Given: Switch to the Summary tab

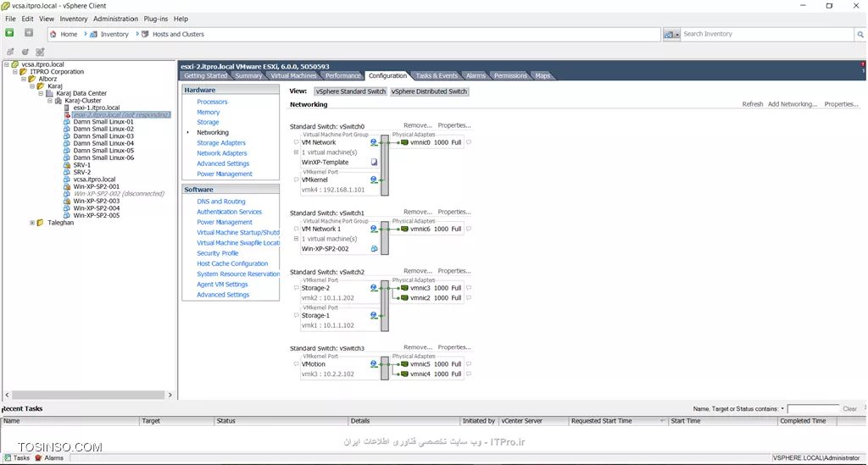Looking at the screenshot, I should coord(248,75).
